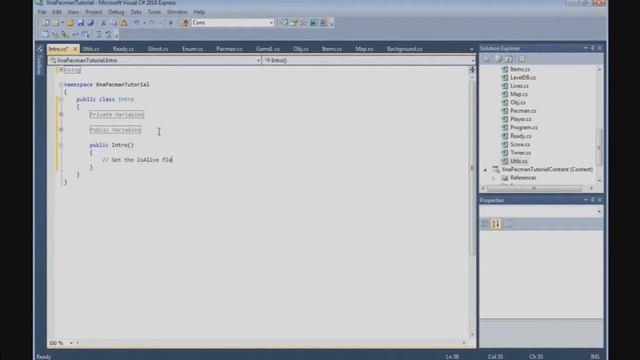
Task: Uncomment selected lines icon
Action: pos(109,35)
